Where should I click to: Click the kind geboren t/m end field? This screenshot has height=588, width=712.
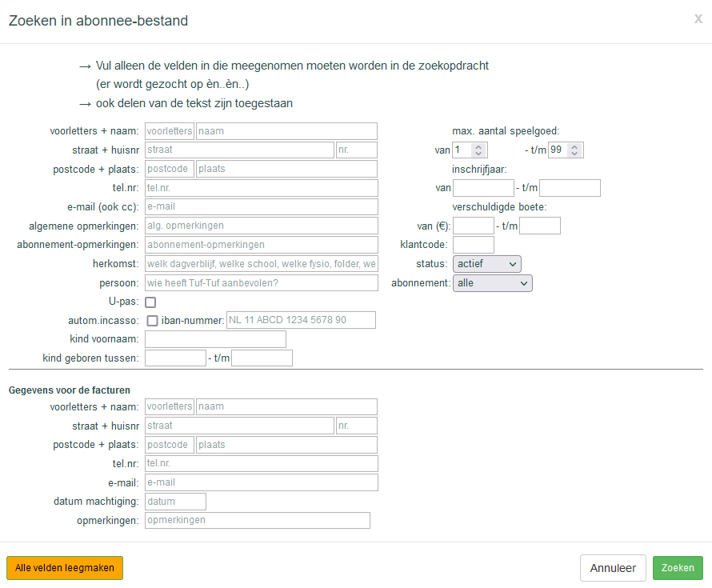pyautogui.click(x=262, y=358)
